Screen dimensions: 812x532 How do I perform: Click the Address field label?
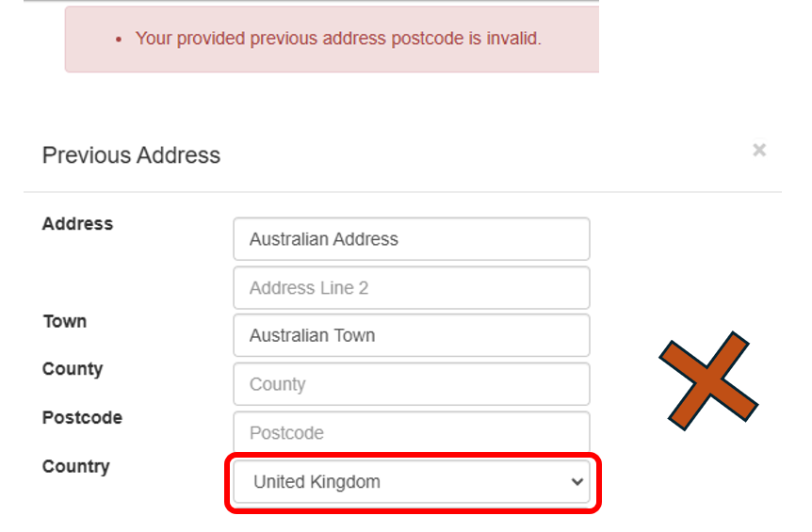77,224
